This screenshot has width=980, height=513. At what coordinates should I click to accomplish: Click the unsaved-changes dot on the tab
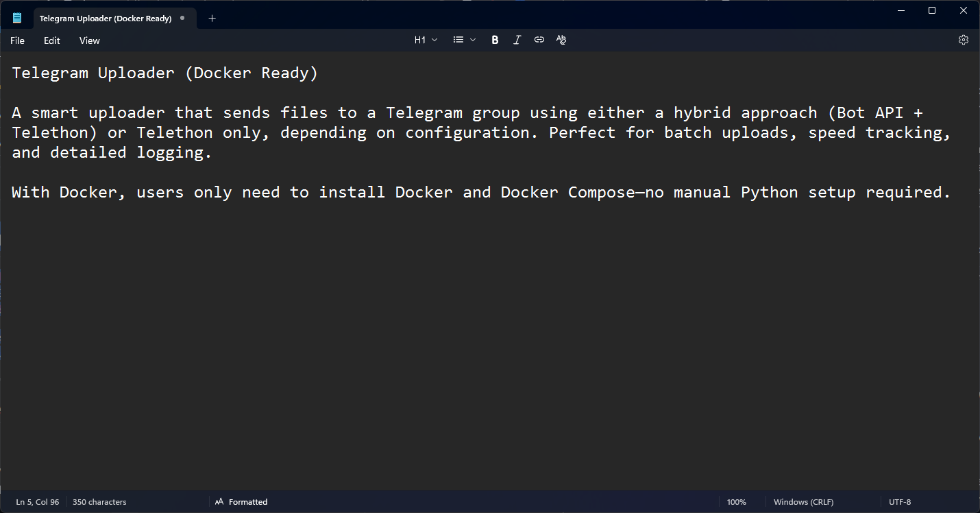[x=182, y=19]
